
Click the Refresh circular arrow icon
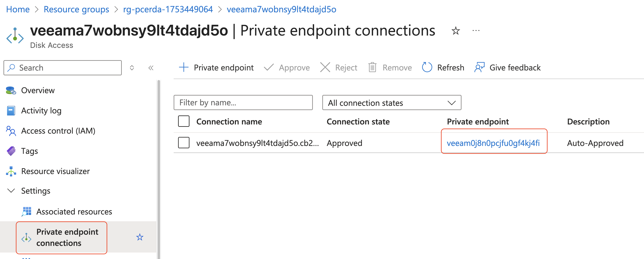427,67
